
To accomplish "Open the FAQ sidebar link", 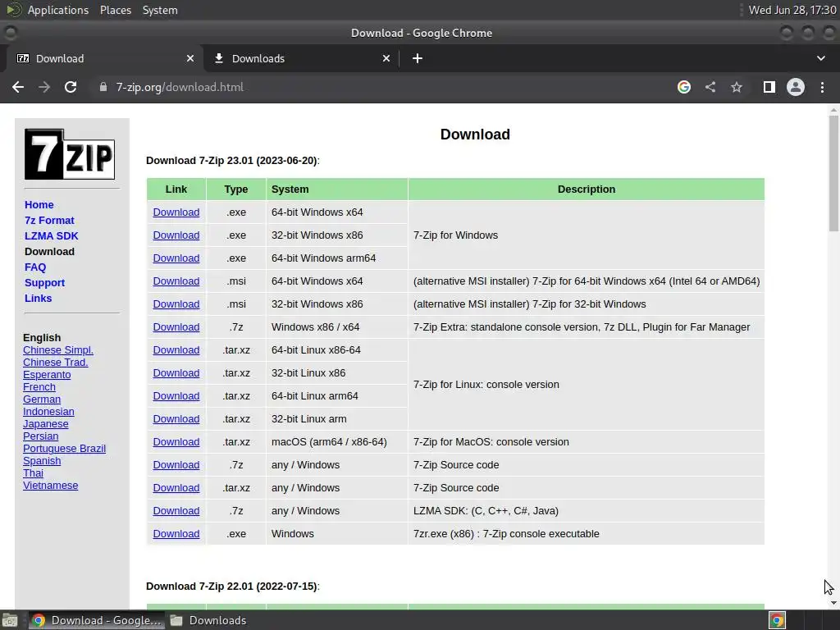I will tap(35, 267).
